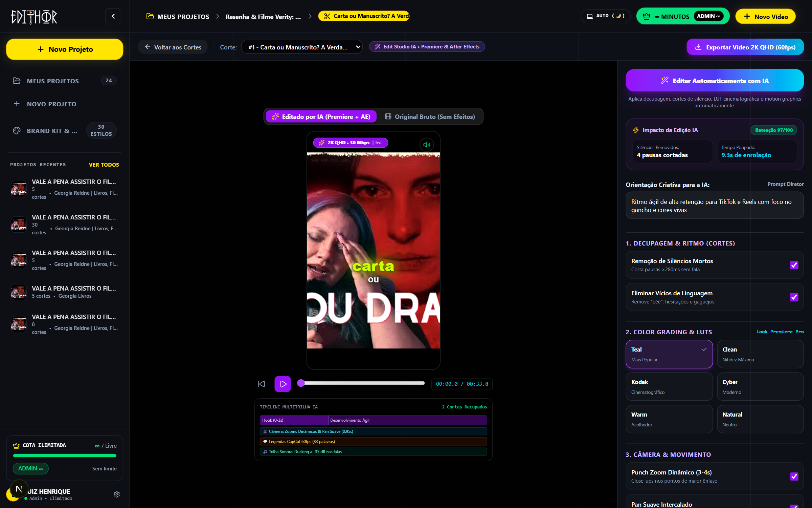Viewport: 812px width, 508px height.
Task: Select the Kodak Cinematográfico LUT
Action: (669, 386)
